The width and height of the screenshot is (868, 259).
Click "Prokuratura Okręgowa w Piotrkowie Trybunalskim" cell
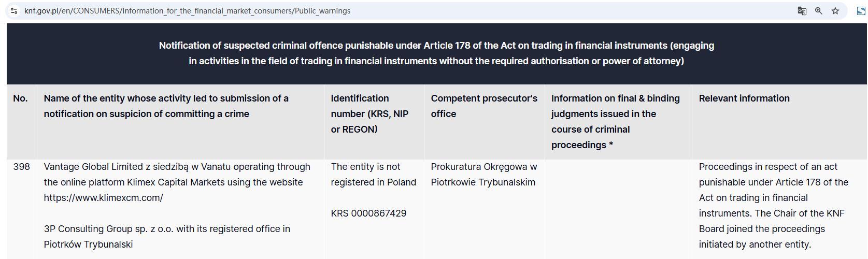484,175
